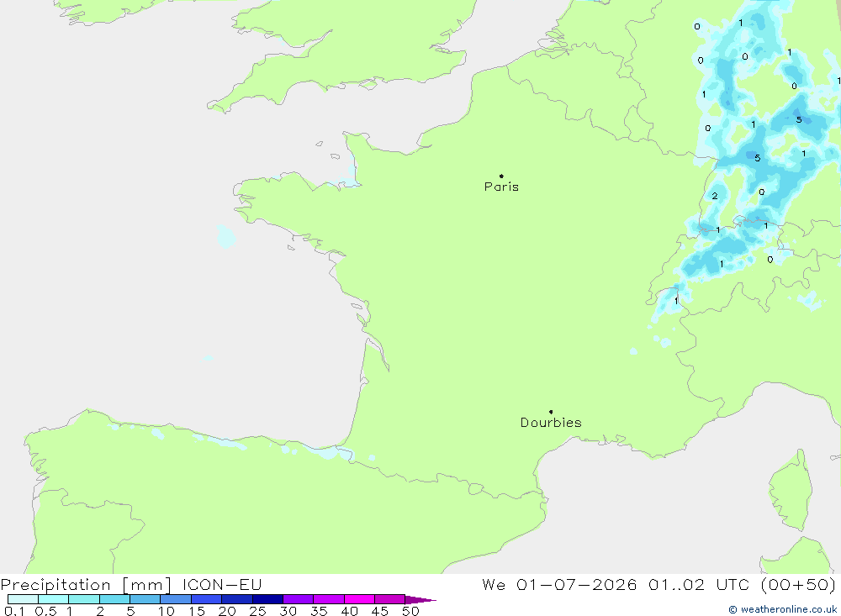
Task: Pick the 40–45 mm magenta legend swatch
Action: [x=359, y=599]
